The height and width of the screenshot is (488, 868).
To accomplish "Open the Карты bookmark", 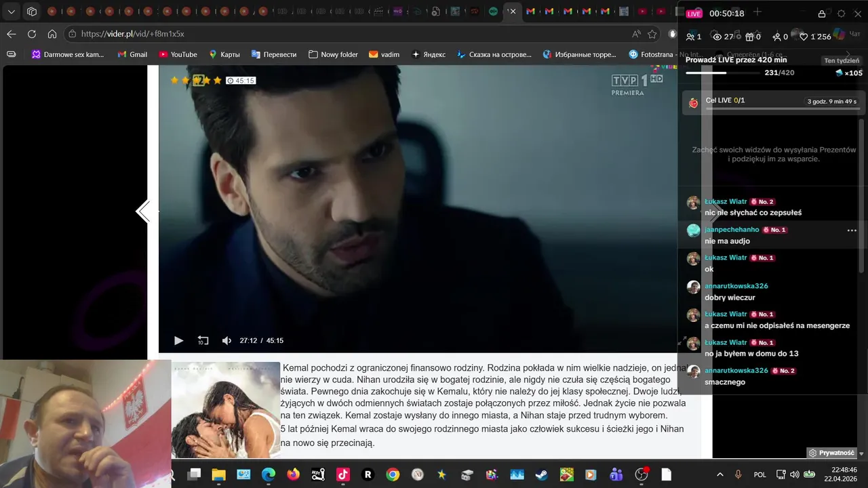I will pyautogui.click(x=224, y=54).
